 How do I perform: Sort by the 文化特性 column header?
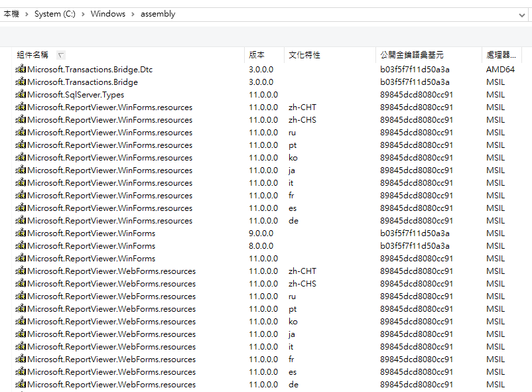[304, 55]
